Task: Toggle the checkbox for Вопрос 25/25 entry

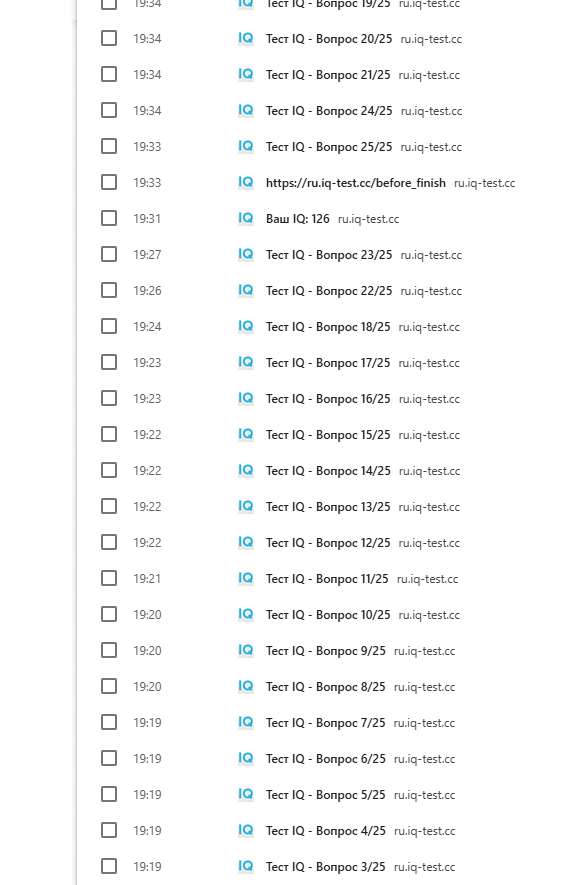Action: click(x=109, y=146)
